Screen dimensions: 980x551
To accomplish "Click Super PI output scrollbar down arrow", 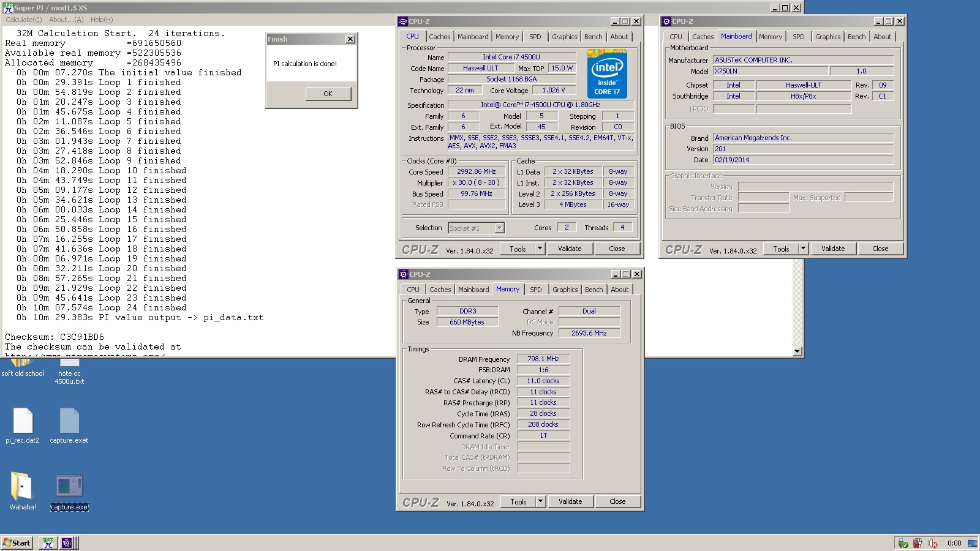I will pos(797,351).
